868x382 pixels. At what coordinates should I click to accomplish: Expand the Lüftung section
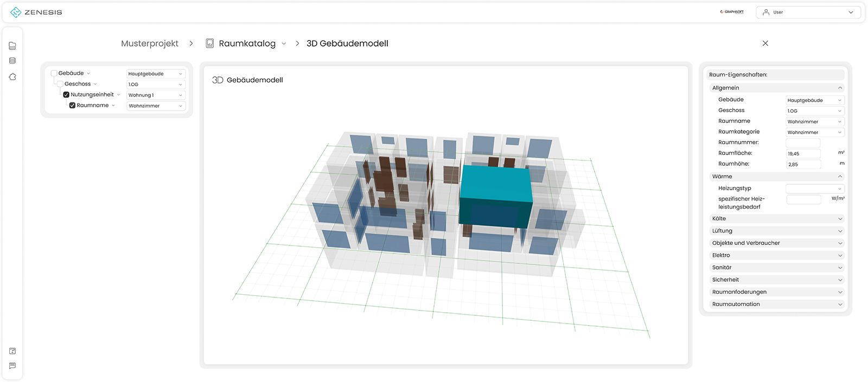776,231
